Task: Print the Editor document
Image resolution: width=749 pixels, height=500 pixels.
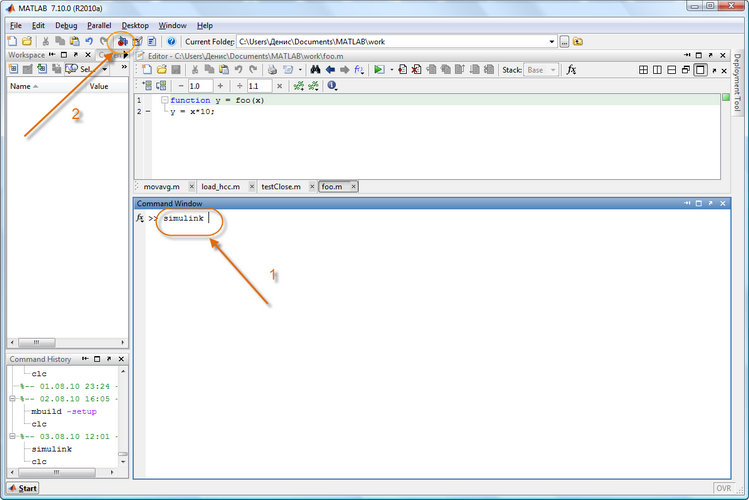Action: tap(272, 70)
